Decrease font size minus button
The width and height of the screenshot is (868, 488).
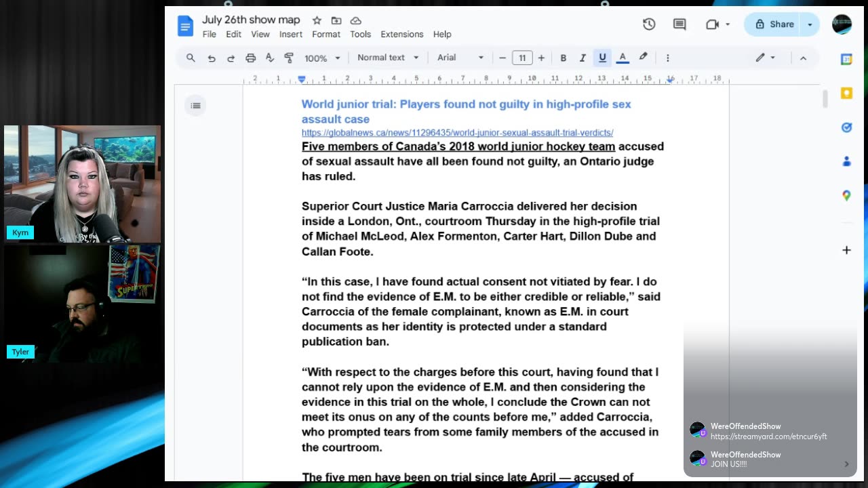tap(502, 58)
